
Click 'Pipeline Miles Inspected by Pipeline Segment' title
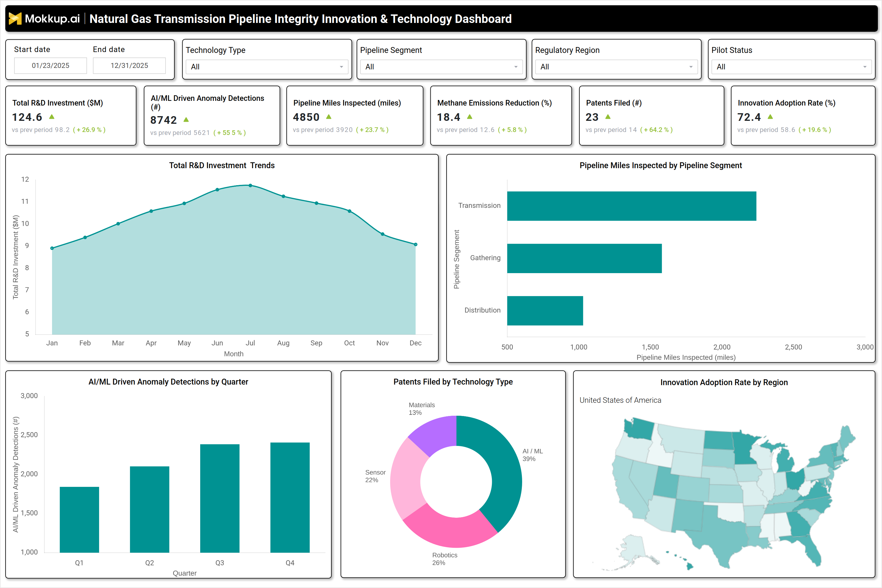[x=661, y=165]
